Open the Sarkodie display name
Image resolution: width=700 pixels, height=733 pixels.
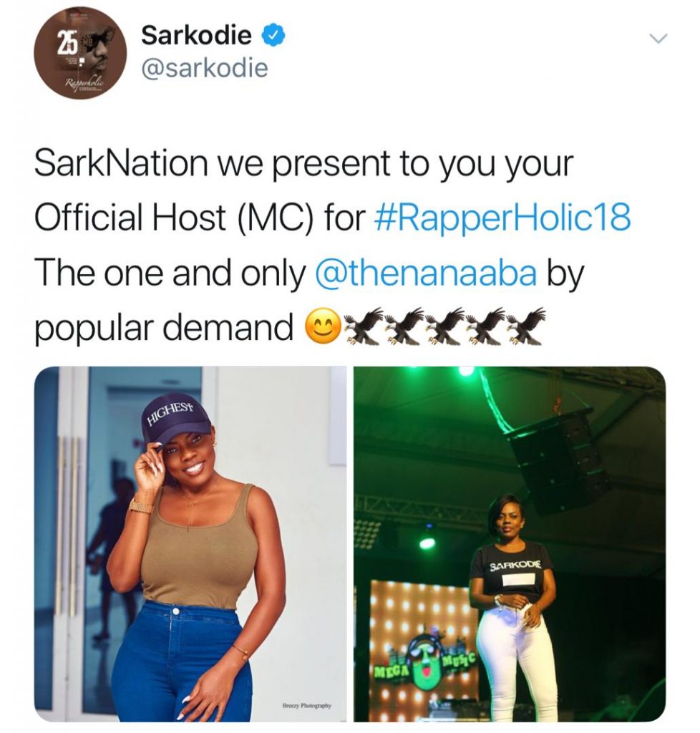pos(197,35)
